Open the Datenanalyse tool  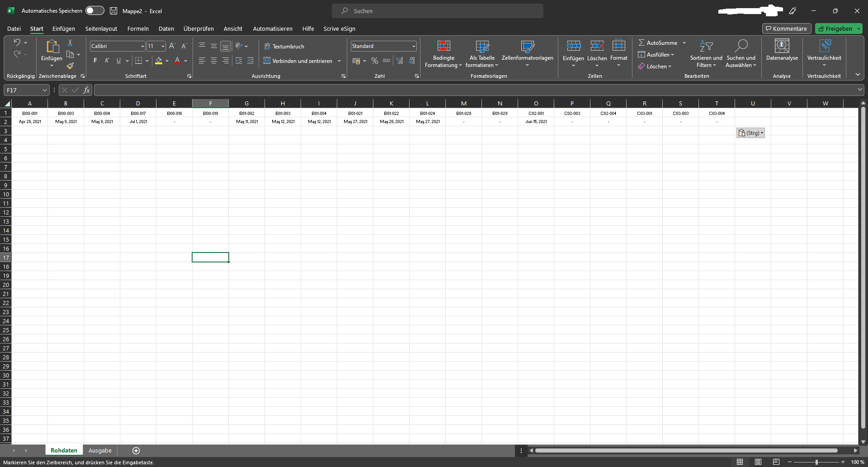(x=782, y=50)
